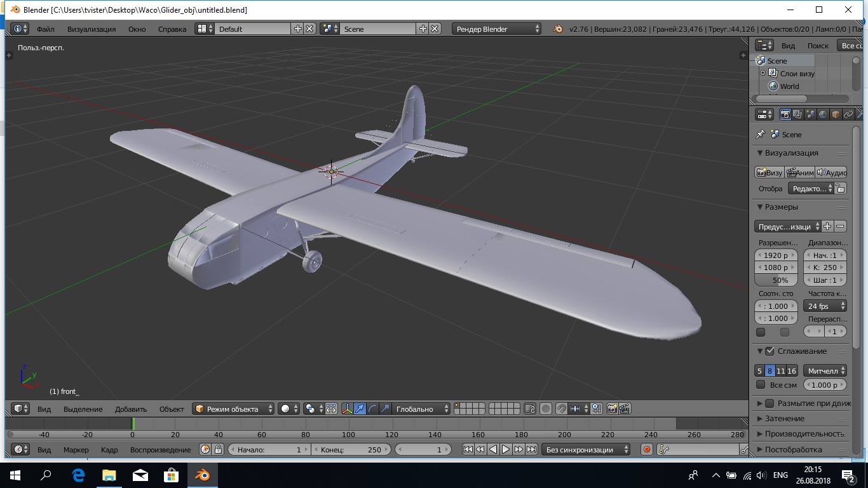Image resolution: width=868 pixels, height=488 pixels.
Task: Open the Митчелл filter dropdown
Action: pyautogui.click(x=825, y=370)
